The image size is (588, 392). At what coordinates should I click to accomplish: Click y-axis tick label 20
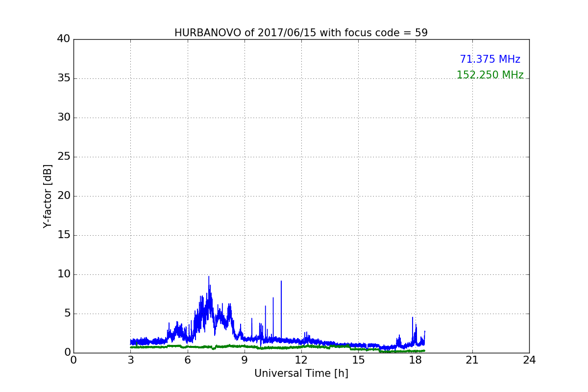(x=64, y=196)
